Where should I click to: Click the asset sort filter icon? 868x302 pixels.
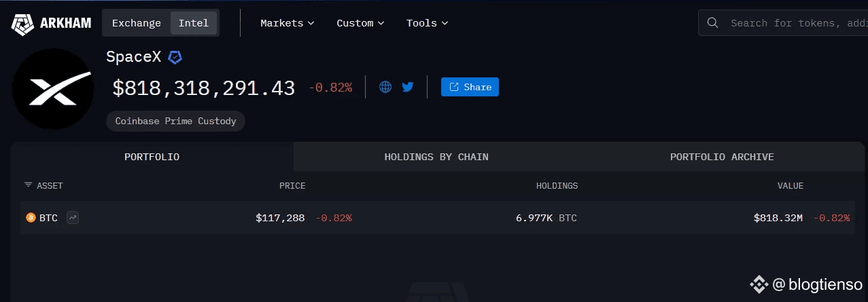[29, 185]
